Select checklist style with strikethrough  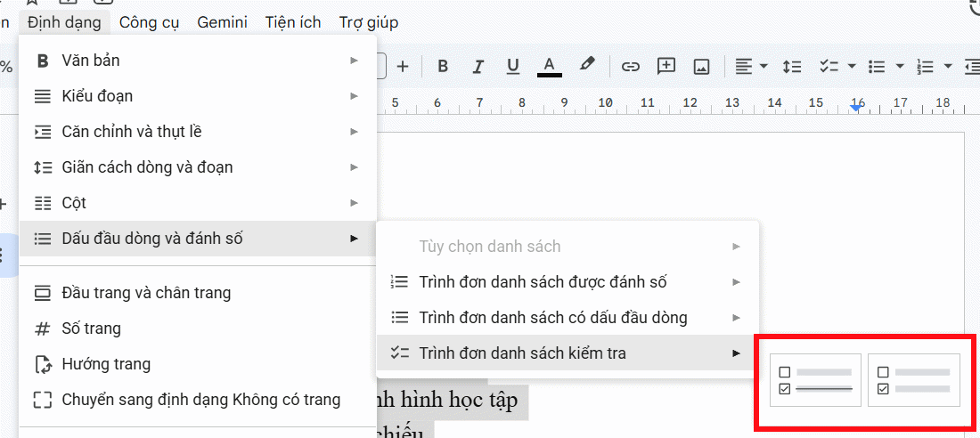point(815,380)
